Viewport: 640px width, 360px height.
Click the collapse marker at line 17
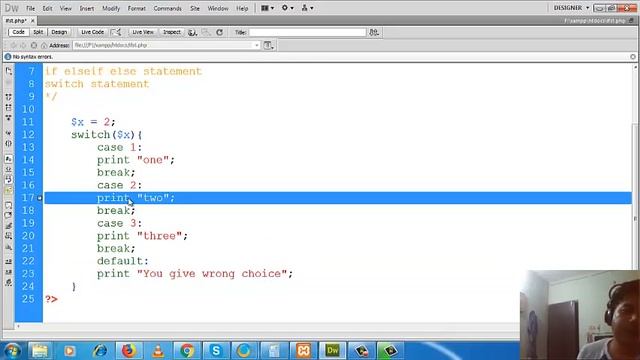(x=40, y=198)
